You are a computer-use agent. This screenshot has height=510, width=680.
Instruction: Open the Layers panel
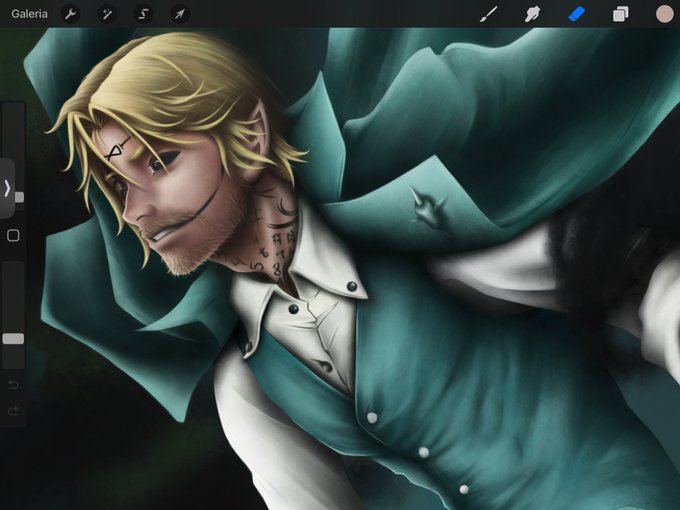621,14
